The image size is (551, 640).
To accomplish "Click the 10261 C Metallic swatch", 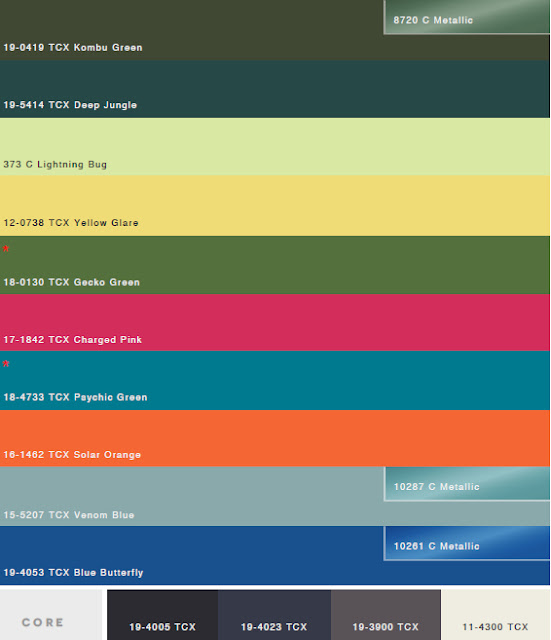I will (467, 543).
